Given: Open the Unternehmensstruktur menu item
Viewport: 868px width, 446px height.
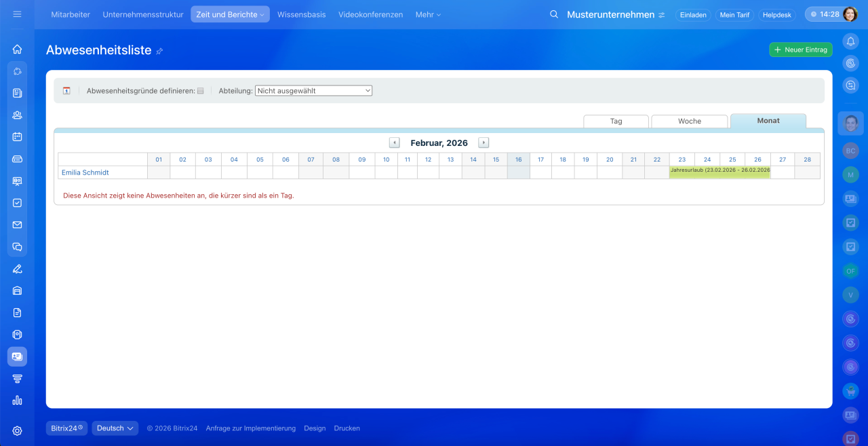Looking at the screenshot, I should 143,14.
